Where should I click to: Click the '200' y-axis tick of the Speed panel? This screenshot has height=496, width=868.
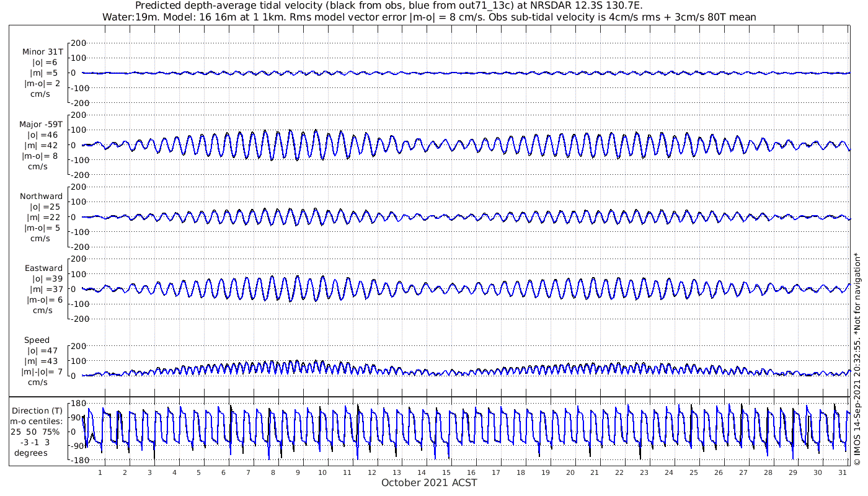point(78,345)
